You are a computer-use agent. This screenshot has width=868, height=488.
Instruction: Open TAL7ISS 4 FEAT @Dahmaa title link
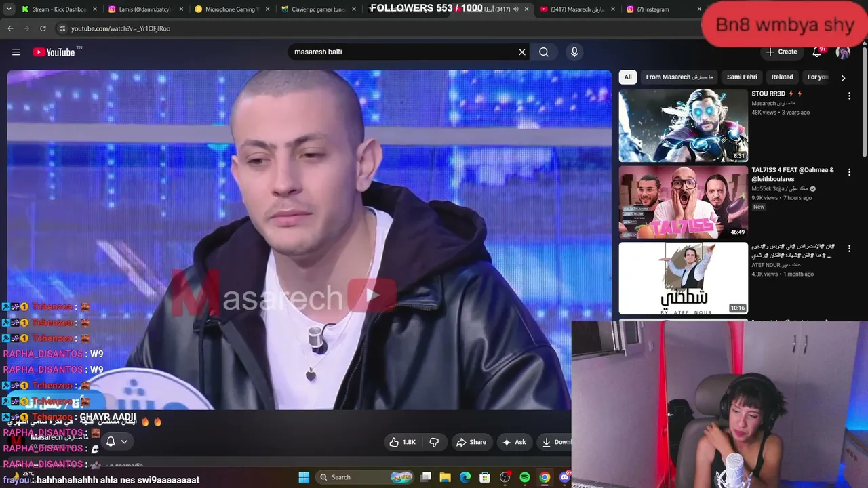[x=792, y=174]
